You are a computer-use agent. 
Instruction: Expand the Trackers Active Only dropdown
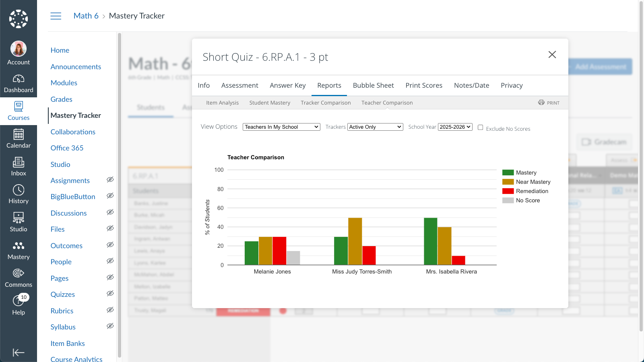click(x=375, y=127)
